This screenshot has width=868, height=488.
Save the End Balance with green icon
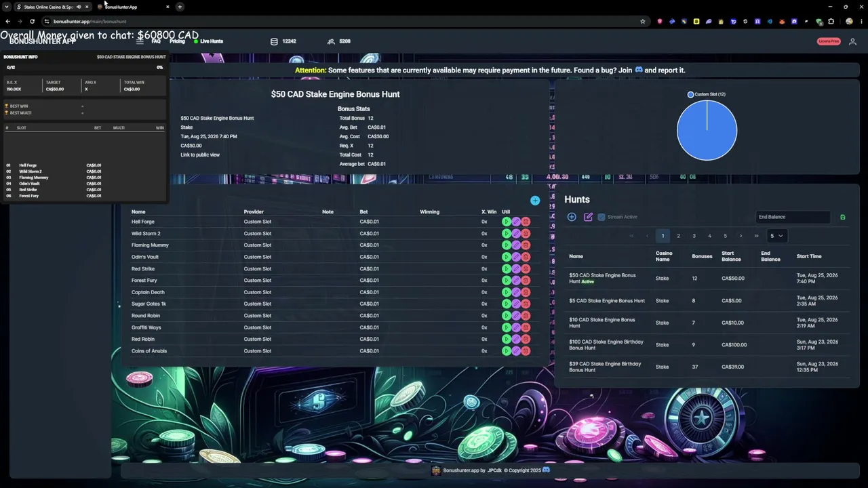pos(843,217)
